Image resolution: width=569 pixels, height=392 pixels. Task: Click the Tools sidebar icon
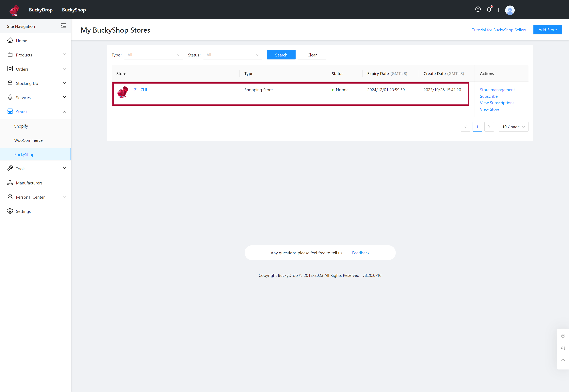pos(9,168)
